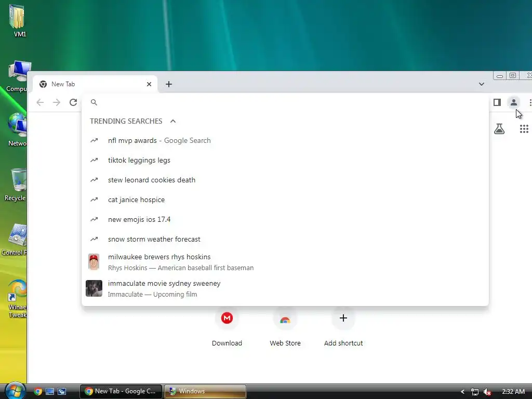
Task: Reload the page with the refresh icon
Action: (73, 102)
